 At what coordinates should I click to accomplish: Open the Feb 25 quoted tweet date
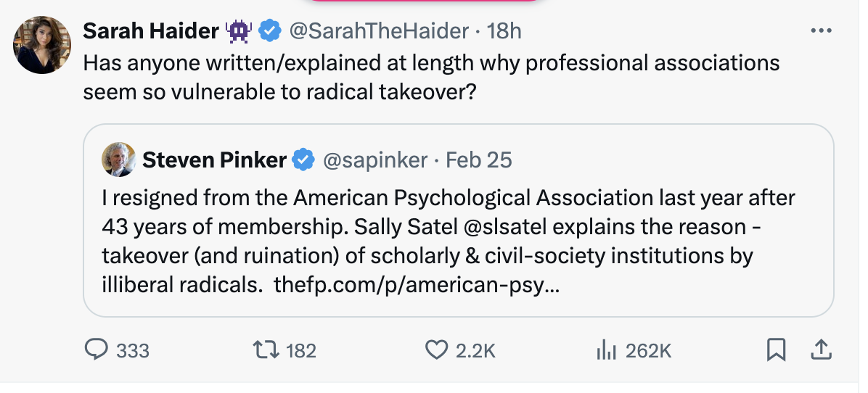pyautogui.click(x=478, y=160)
